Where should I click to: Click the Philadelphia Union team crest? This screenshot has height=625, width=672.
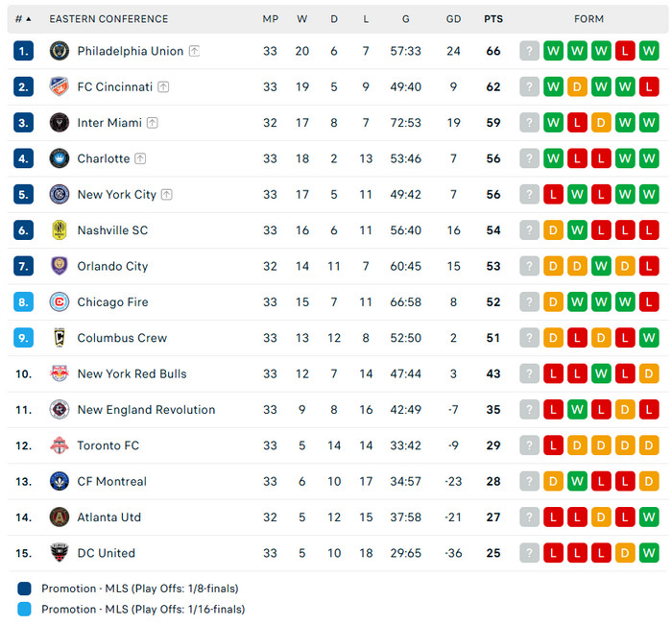coord(60,51)
